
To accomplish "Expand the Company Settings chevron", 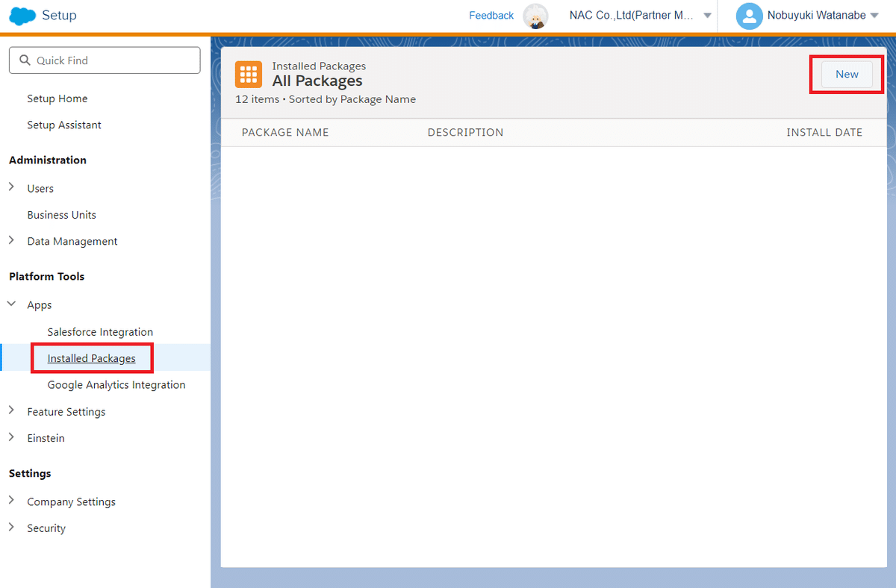I will pos(11,501).
